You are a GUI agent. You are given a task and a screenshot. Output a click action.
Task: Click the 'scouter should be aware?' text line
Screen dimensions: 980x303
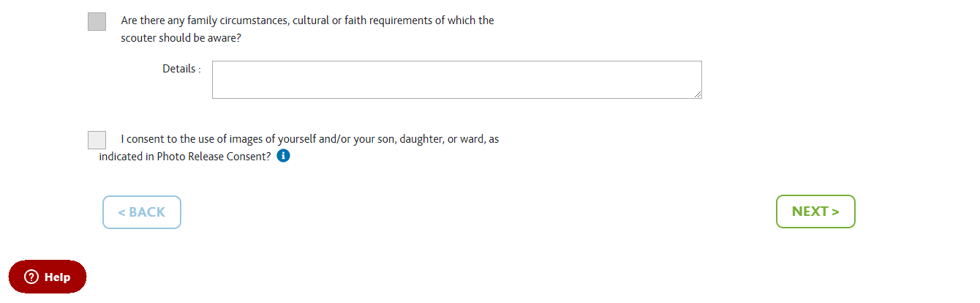point(181,39)
